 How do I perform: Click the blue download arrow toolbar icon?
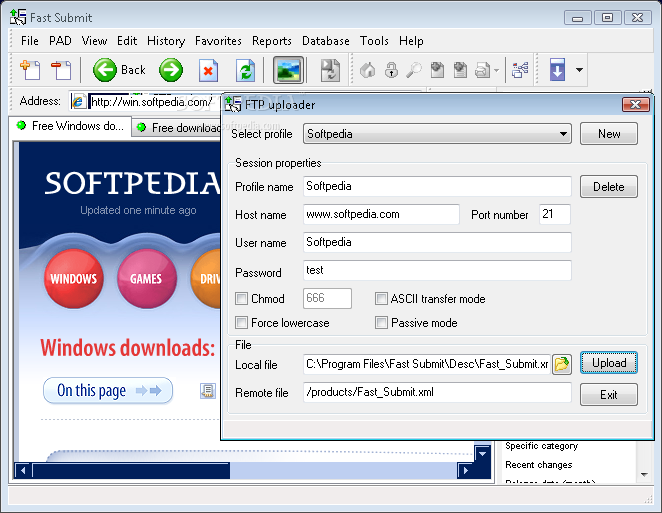557,70
